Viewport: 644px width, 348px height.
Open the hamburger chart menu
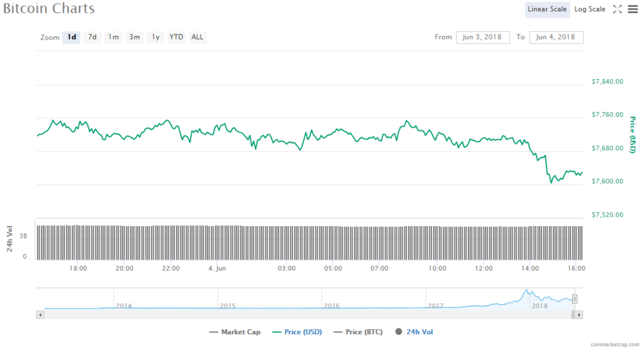coord(632,9)
